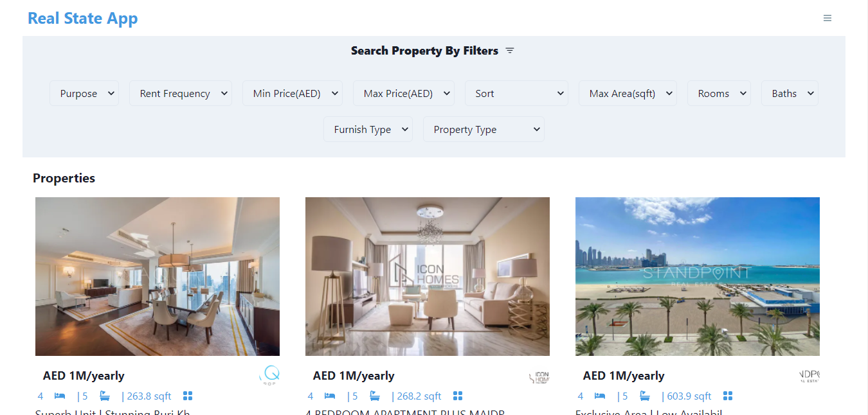Click the filter icon beside Search Property By Filters

(510, 51)
